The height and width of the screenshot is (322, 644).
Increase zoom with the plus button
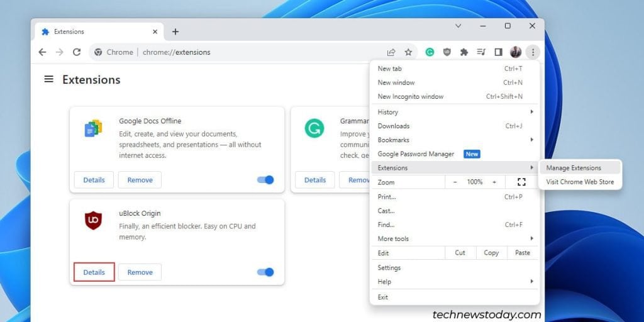pyautogui.click(x=494, y=182)
